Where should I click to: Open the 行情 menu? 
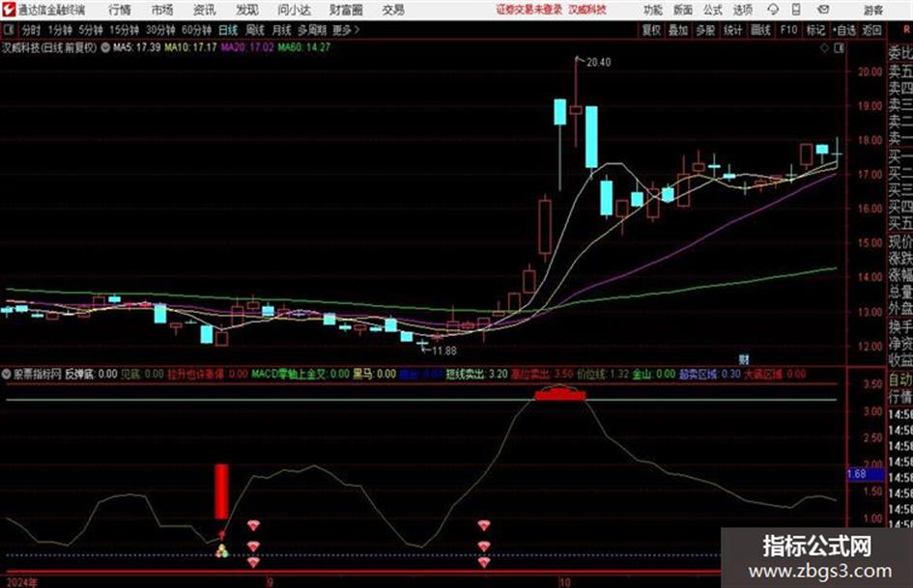[x=120, y=10]
